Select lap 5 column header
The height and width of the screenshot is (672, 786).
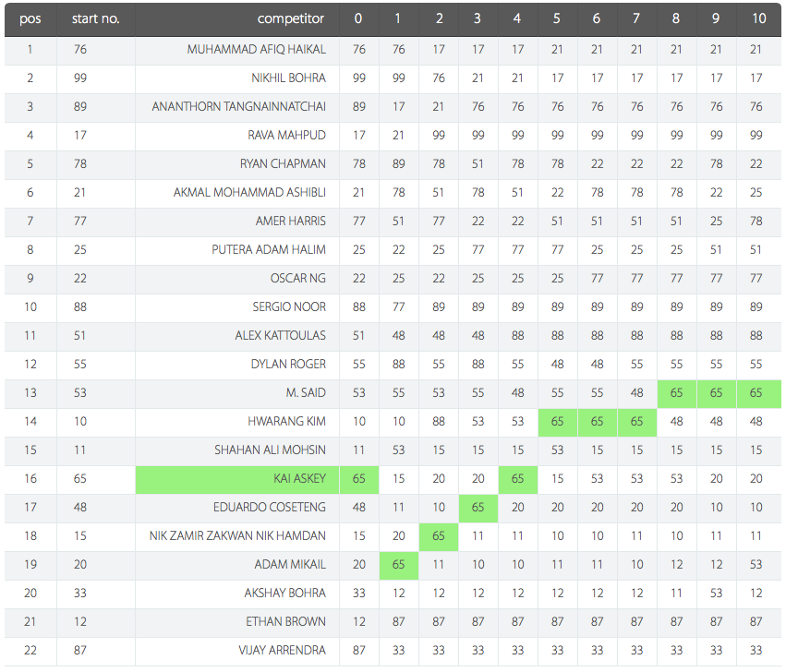click(x=557, y=19)
